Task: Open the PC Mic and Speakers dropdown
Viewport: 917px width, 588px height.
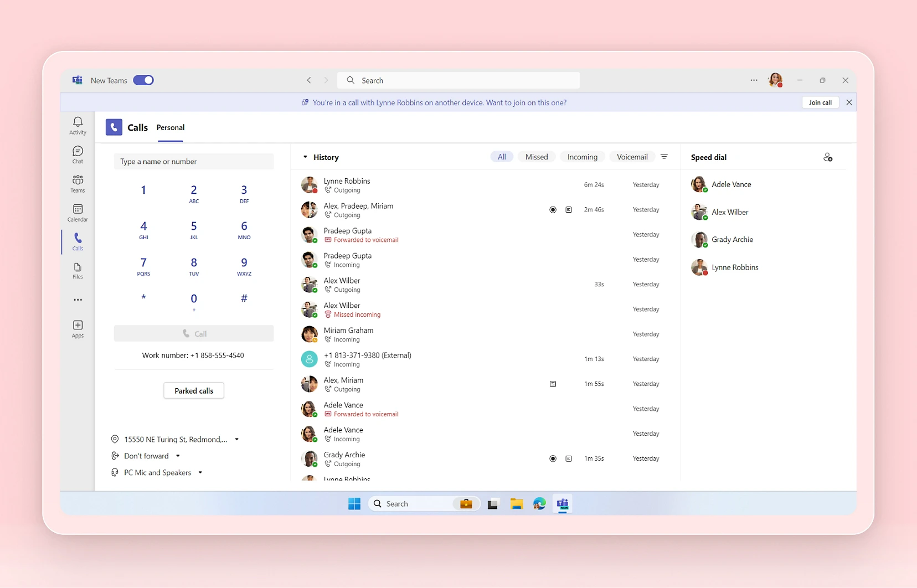Action: pos(200,472)
